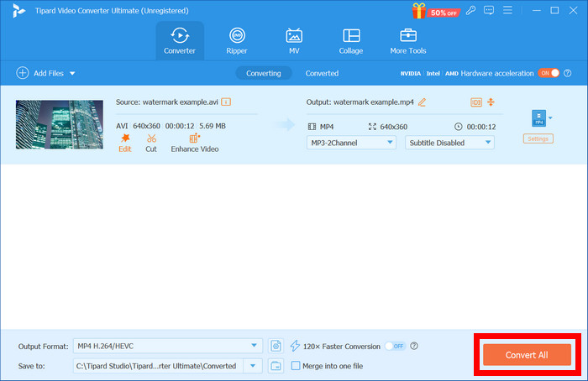Expand the Save to path dropdown arrow
Viewport: 588px width, 381px height.
click(253, 366)
